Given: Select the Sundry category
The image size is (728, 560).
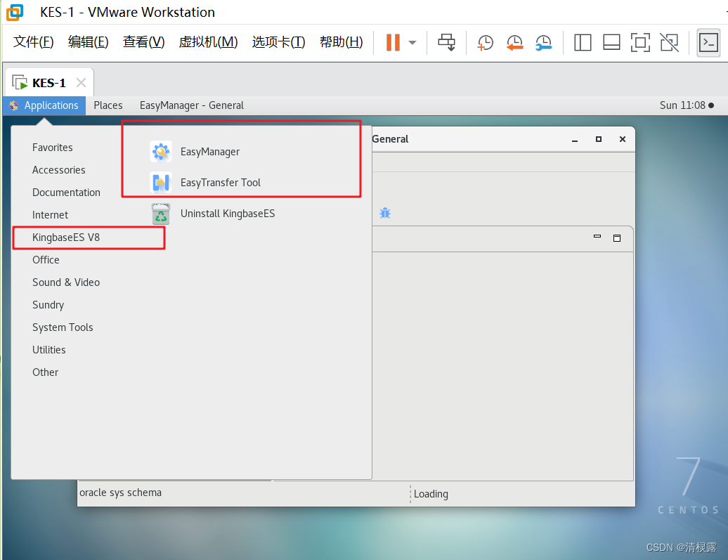Looking at the screenshot, I should [x=48, y=305].
